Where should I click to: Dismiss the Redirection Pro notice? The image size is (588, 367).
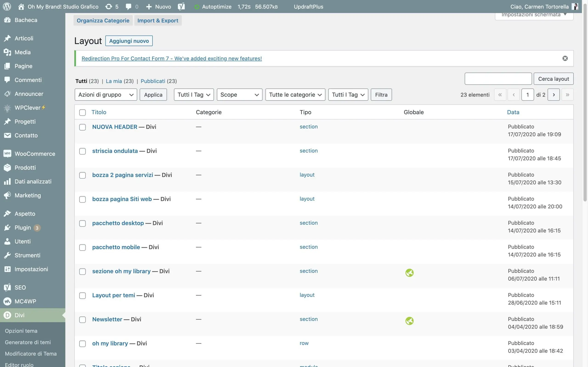pos(565,58)
